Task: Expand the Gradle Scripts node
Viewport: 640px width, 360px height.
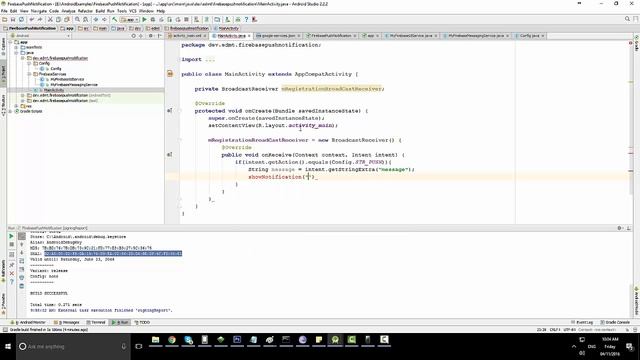Action: [10, 111]
